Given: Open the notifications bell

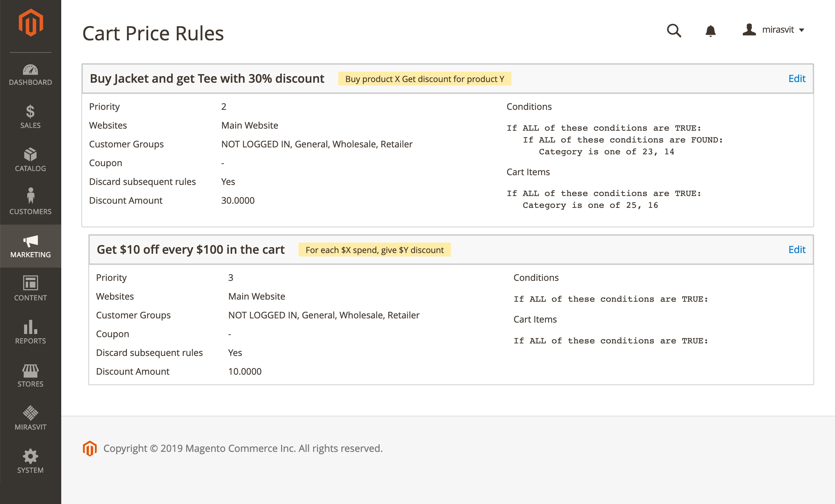Looking at the screenshot, I should tap(710, 31).
